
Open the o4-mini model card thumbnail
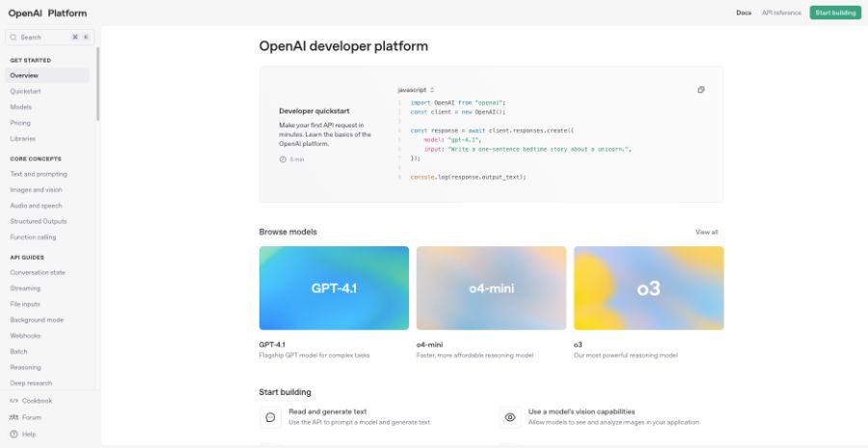[x=491, y=289]
